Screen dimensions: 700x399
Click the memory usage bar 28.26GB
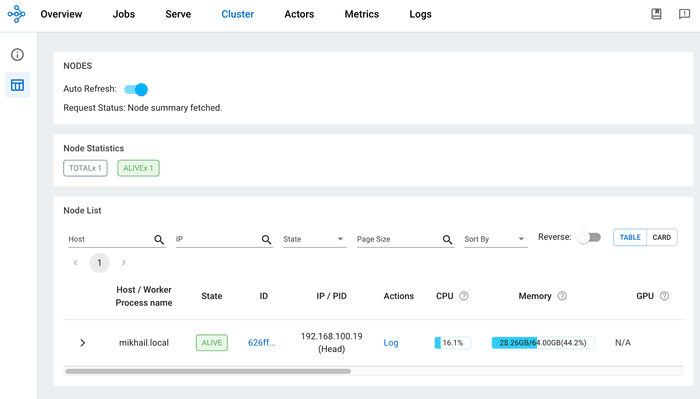pos(543,343)
